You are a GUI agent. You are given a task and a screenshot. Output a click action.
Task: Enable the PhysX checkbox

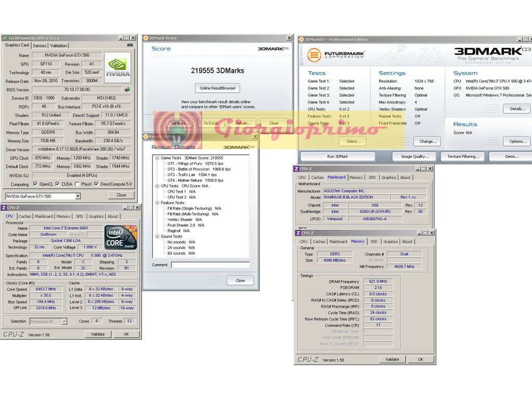[x=77, y=184]
